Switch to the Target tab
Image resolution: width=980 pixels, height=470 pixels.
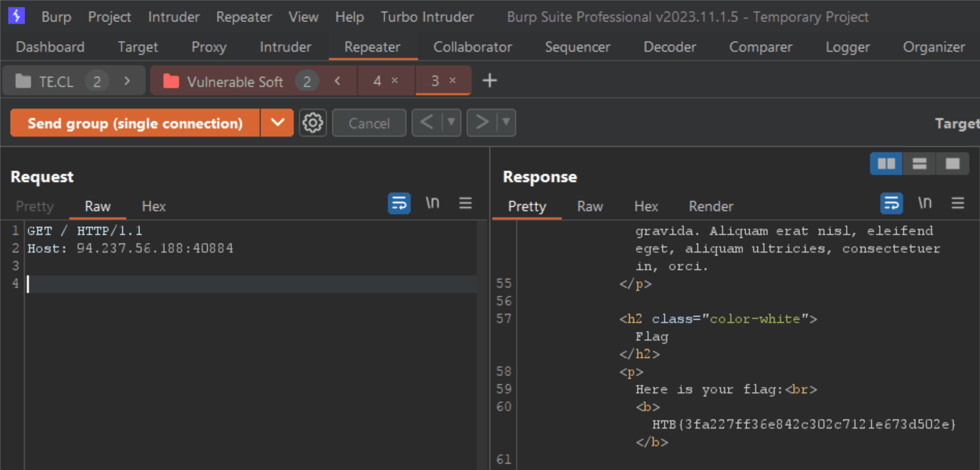[138, 47]
